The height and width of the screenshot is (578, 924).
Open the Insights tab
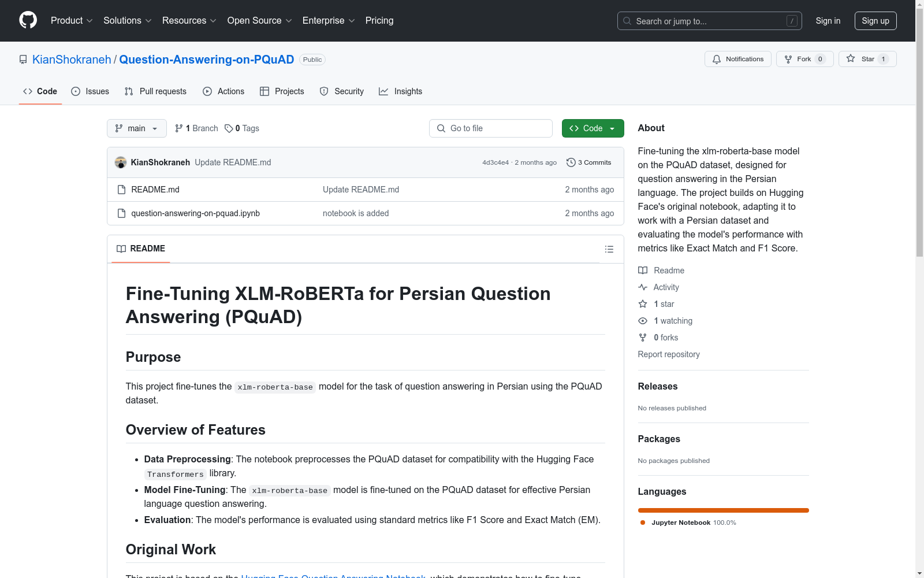[401, 91]
